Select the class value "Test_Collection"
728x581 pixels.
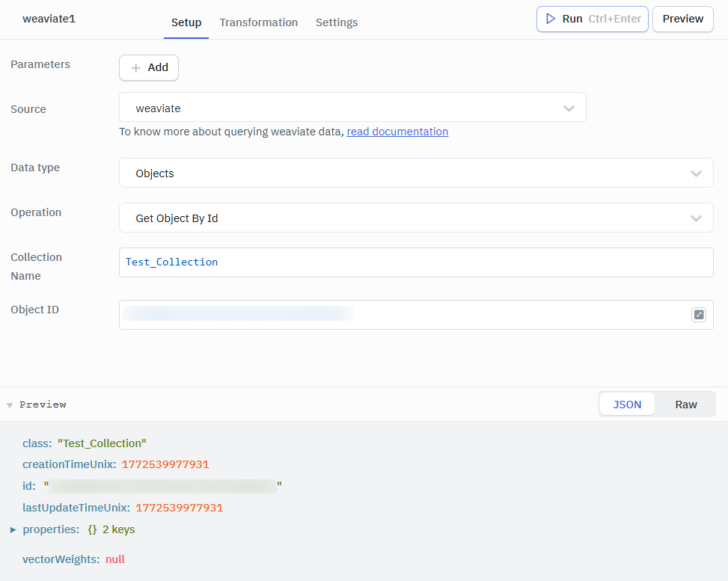(102, 443)
